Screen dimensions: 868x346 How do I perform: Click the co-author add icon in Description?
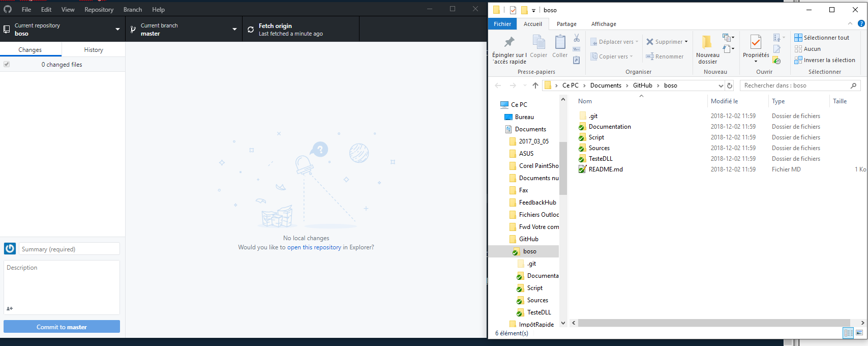(10, 308)
